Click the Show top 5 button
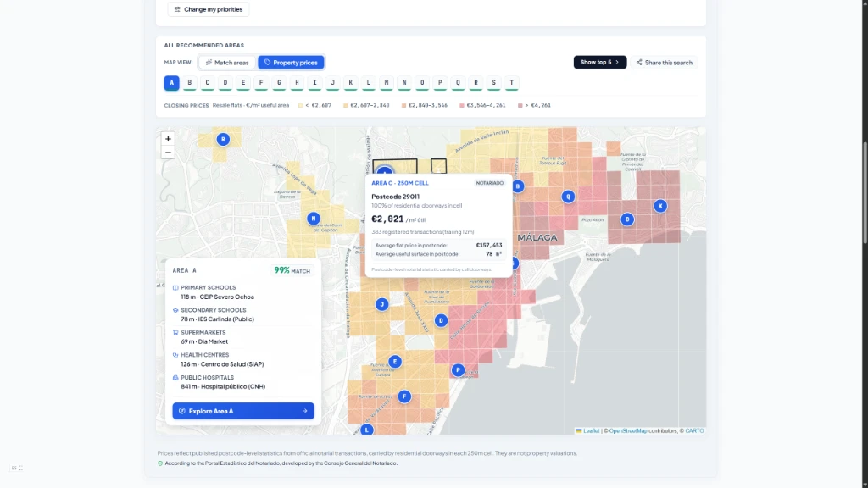Viewport: 868px width, 488px height. (x=600, y=62)
